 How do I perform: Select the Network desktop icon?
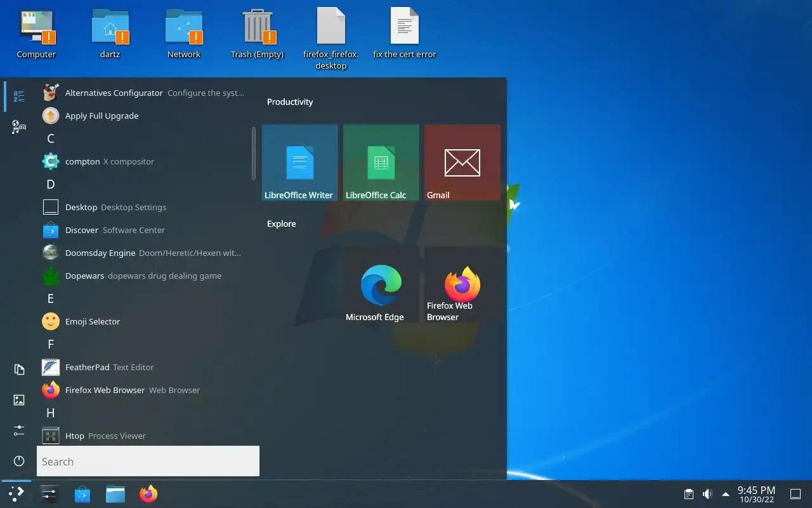(184, 33)
